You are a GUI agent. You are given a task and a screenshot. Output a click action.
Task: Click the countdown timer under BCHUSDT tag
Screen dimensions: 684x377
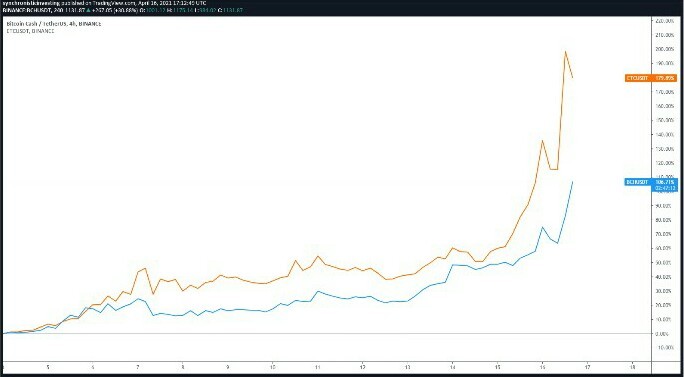pos(664,188)
